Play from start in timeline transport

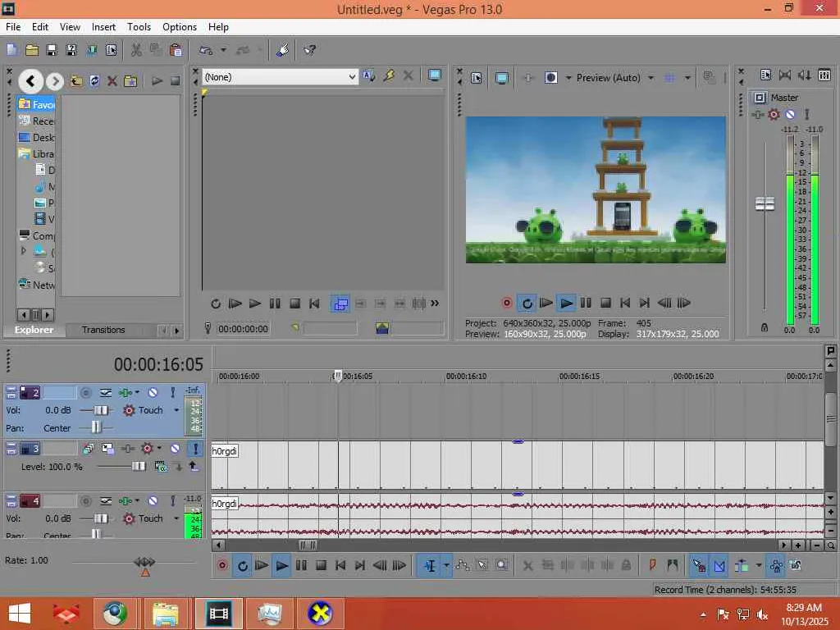click(262, 566)
